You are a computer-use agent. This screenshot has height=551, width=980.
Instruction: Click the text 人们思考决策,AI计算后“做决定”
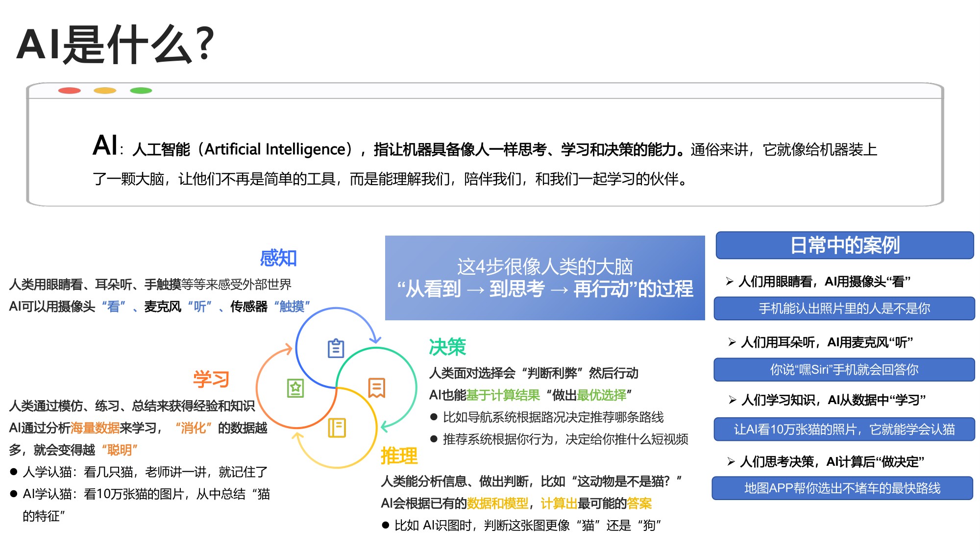point(832,461)
